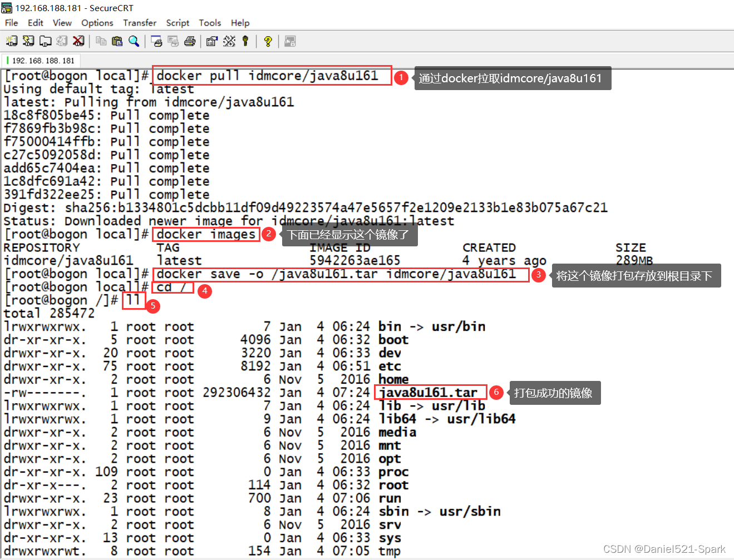Click the docker save -o /java8u161.tar command

337,274
